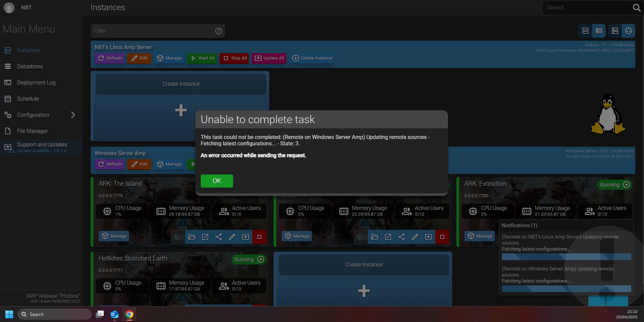Click the plus under NBT's Linux Amp Server

pos(181,110)
